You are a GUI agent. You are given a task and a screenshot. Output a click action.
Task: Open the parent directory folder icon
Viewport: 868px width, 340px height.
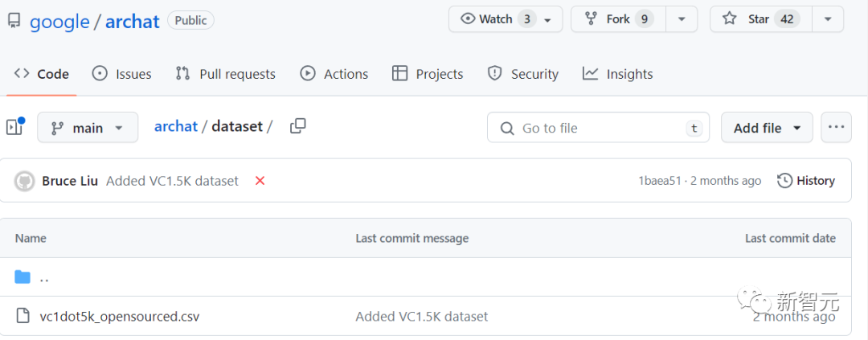coord(23,277)
